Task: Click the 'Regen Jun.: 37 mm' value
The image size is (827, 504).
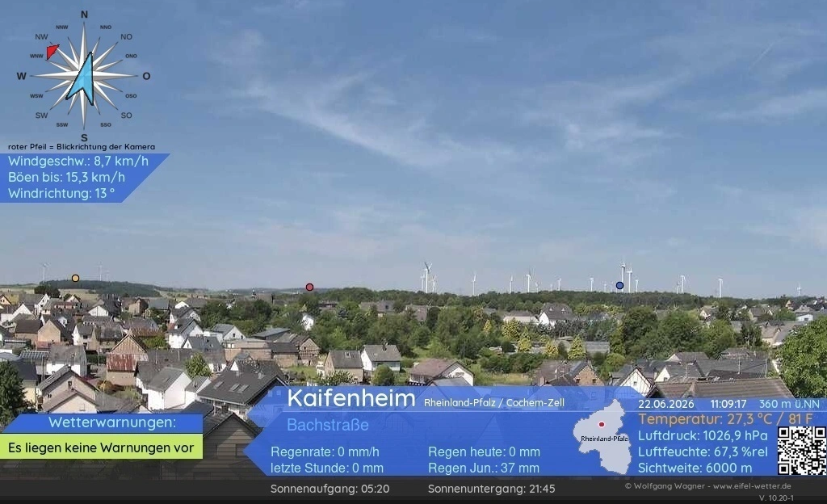Action: pyautogui.click(x=484, y=468)
